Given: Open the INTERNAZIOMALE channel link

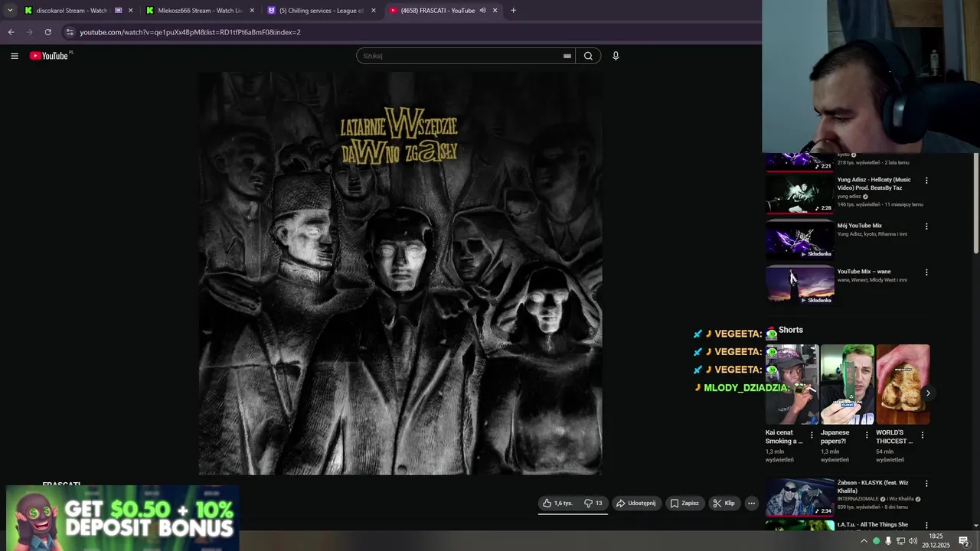Looking at the screenshot, I should point(857,499).
